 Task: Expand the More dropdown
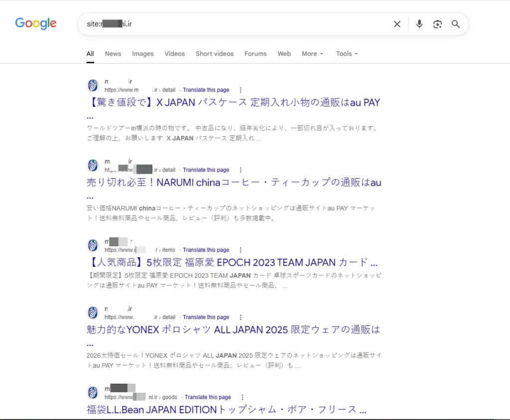[313, 54]
